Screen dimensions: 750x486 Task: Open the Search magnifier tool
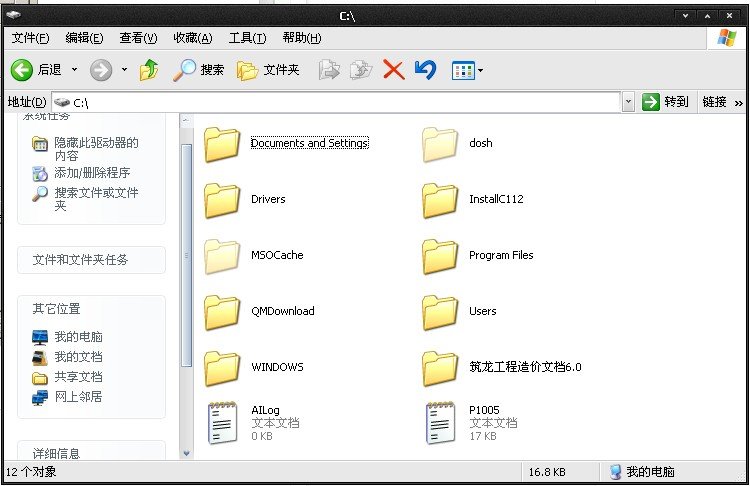point(184,70)
